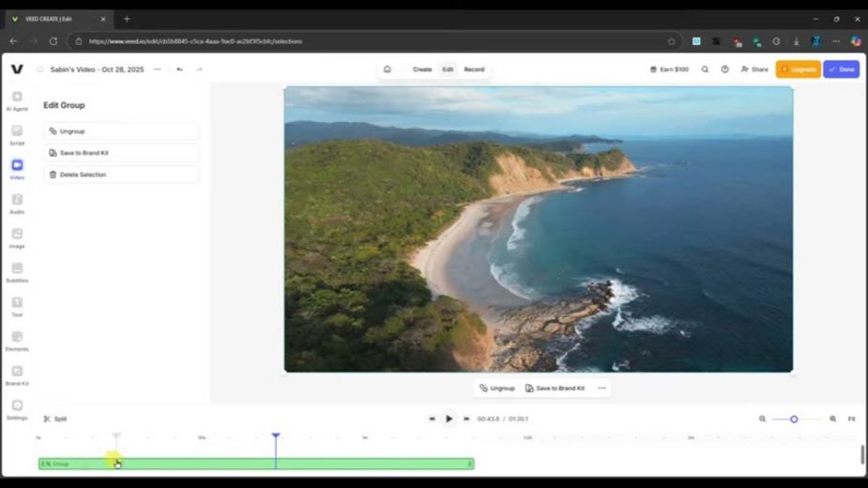The image size is (868, 488).
Task: Switch to the Record tab
Action: 474,69
